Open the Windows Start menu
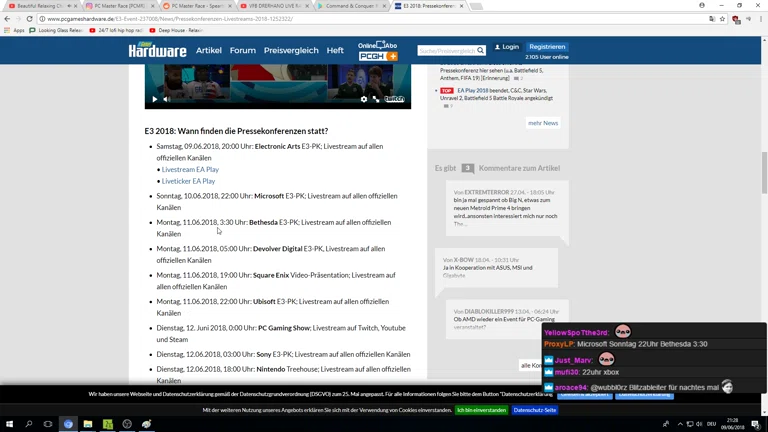 (9, 424)
